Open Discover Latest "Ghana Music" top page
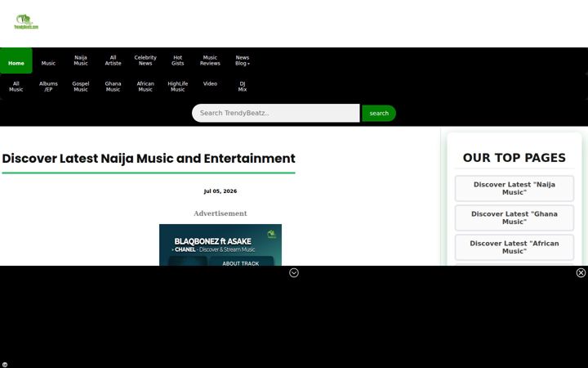588x368 pixels. 514,218
